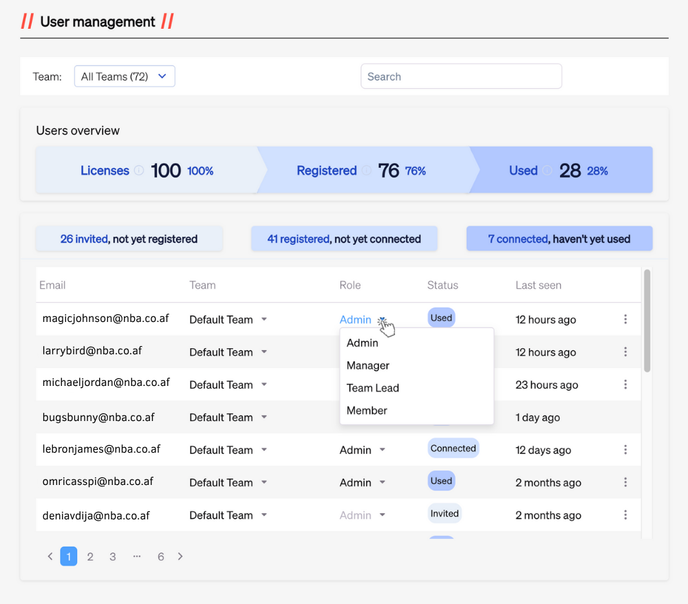Select Manager from the role menu
688x604 pixels.
click(368, 366)
